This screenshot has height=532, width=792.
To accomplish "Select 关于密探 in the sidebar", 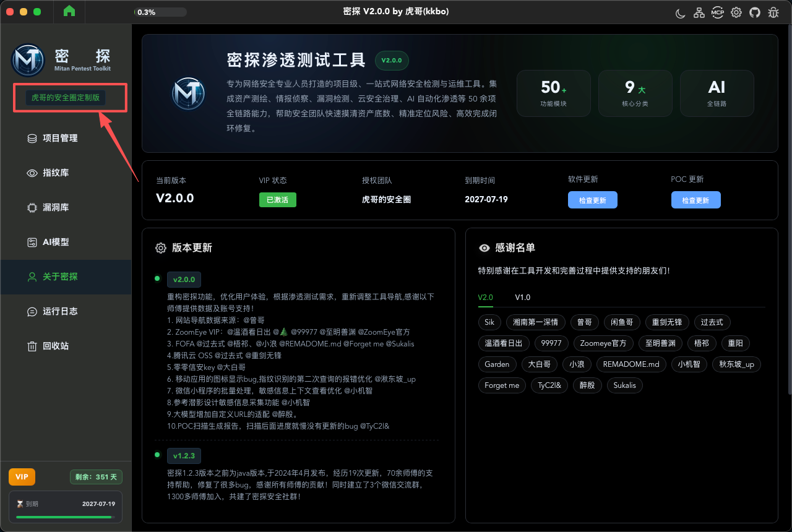I will click(x=66, y=277).
